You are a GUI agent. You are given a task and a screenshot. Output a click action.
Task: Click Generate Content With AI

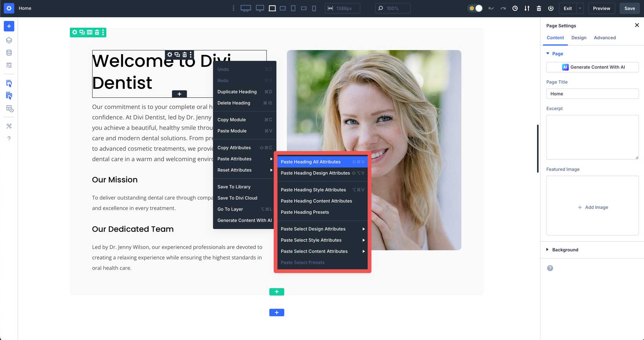(592, 67)
